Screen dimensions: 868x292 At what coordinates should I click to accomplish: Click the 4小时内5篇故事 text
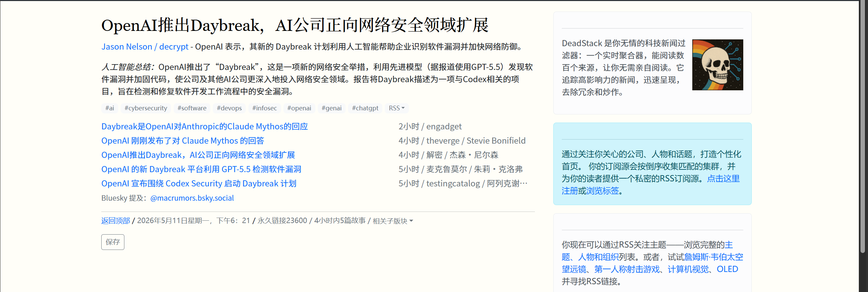coord(340,221)
